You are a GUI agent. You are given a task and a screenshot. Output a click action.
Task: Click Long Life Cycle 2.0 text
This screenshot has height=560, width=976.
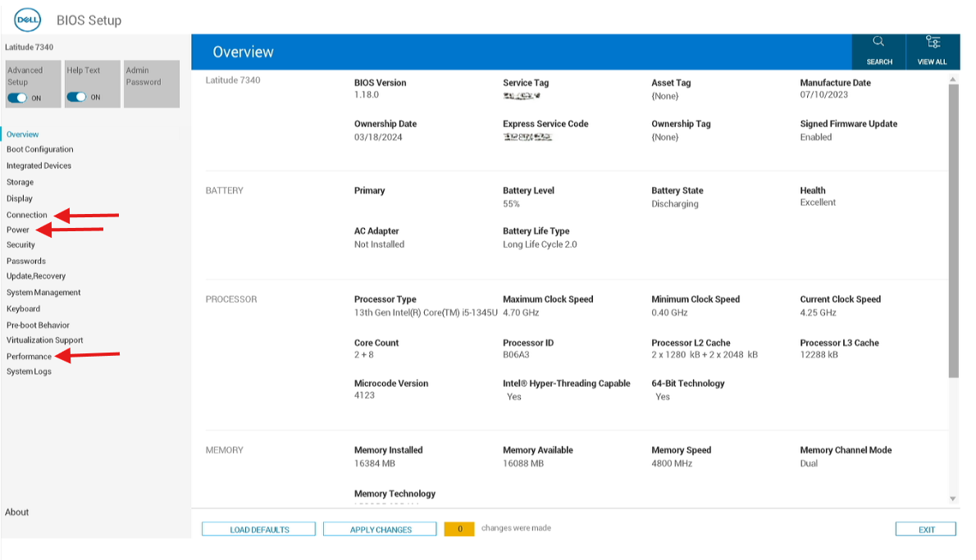point(540,244)
